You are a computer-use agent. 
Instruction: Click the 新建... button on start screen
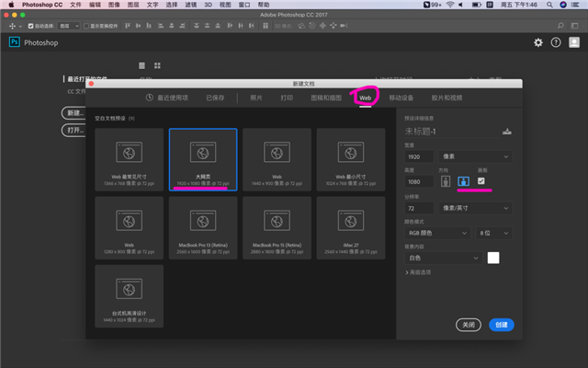point(73,113)
